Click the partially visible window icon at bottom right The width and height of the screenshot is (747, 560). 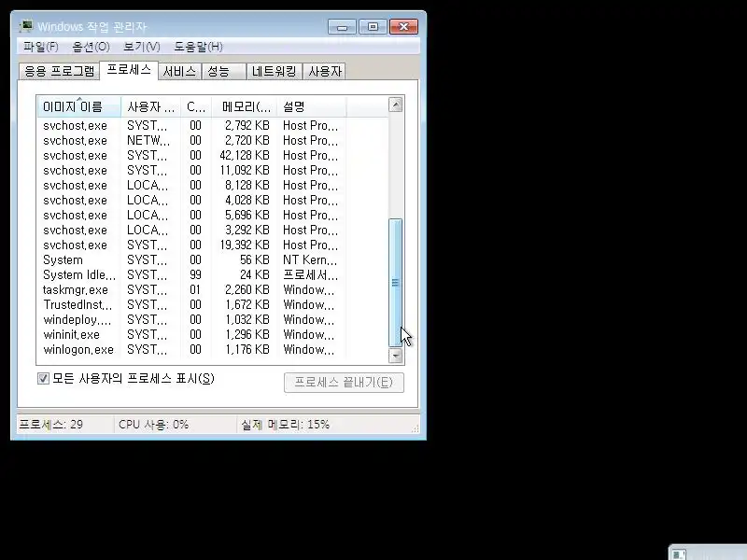point(679,554)
